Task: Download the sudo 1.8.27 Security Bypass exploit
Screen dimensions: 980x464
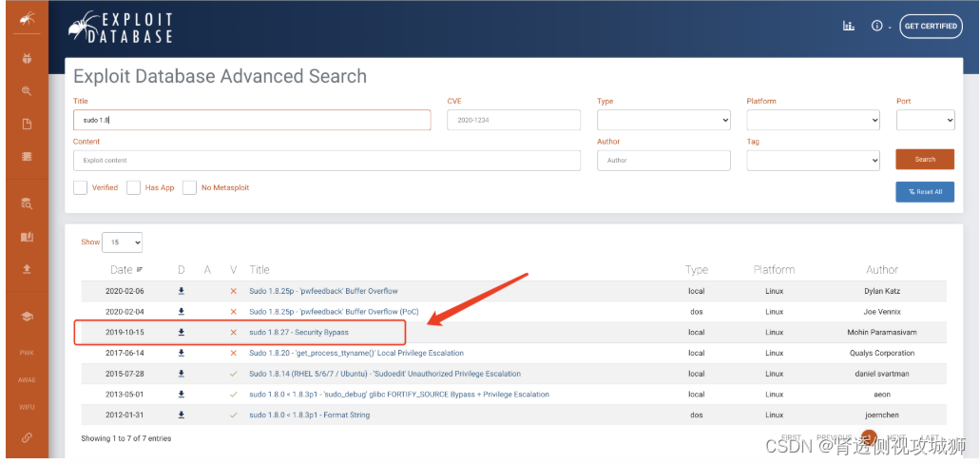Action: (x=182, y=332)
